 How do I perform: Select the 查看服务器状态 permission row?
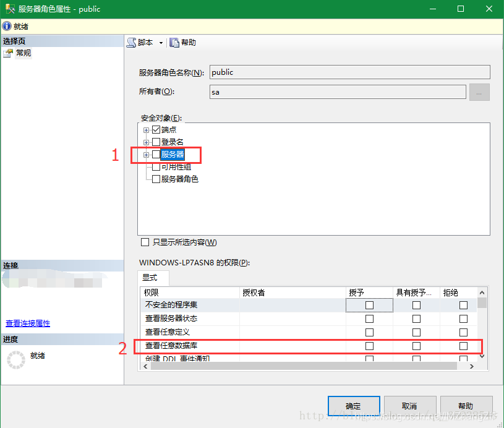click(x=309, y=319)
